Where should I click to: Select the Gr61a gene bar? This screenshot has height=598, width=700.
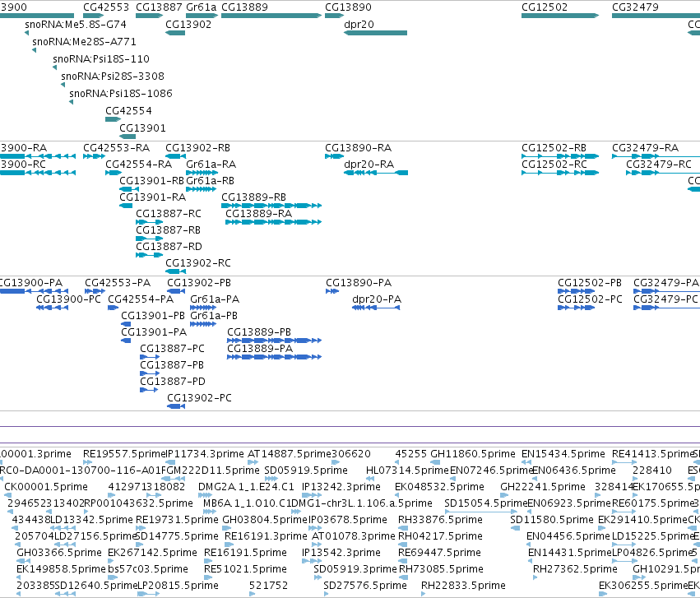coord(202,16)
